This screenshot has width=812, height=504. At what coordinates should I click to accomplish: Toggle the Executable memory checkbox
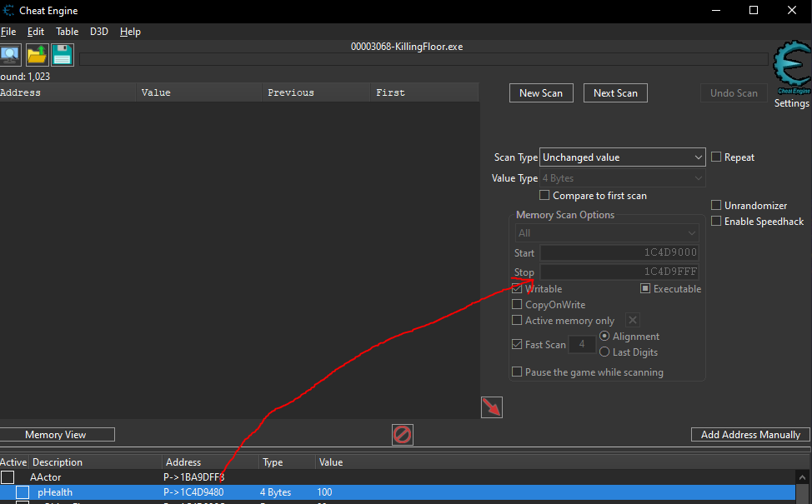645,288
